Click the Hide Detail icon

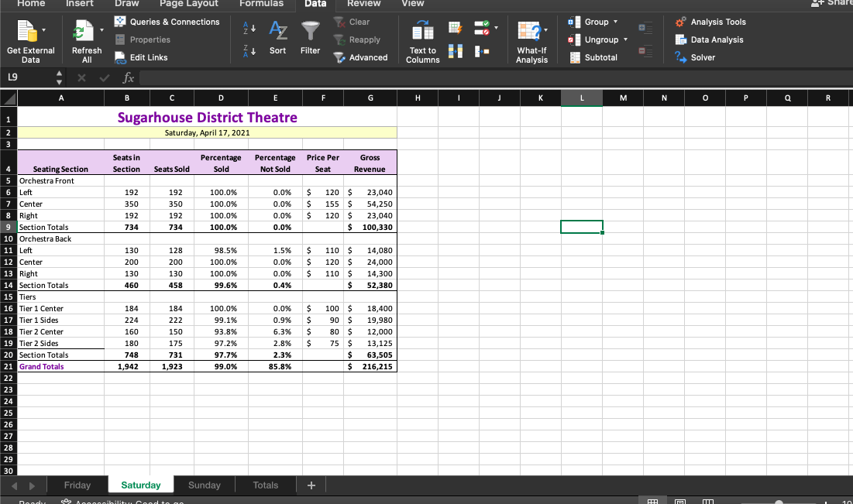[645, 51]
